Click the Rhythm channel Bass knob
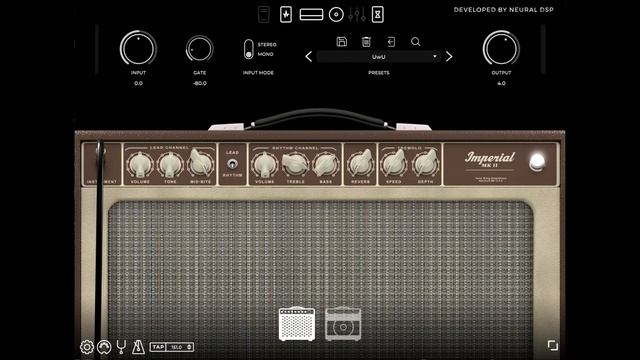The image size is (640, 360). point(325,164)
